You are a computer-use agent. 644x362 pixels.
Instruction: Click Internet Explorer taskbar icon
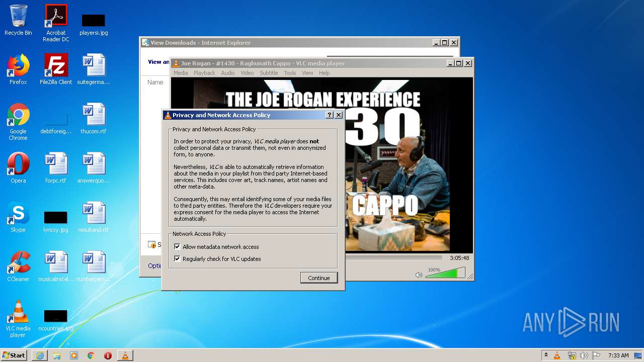click(40, 355)
